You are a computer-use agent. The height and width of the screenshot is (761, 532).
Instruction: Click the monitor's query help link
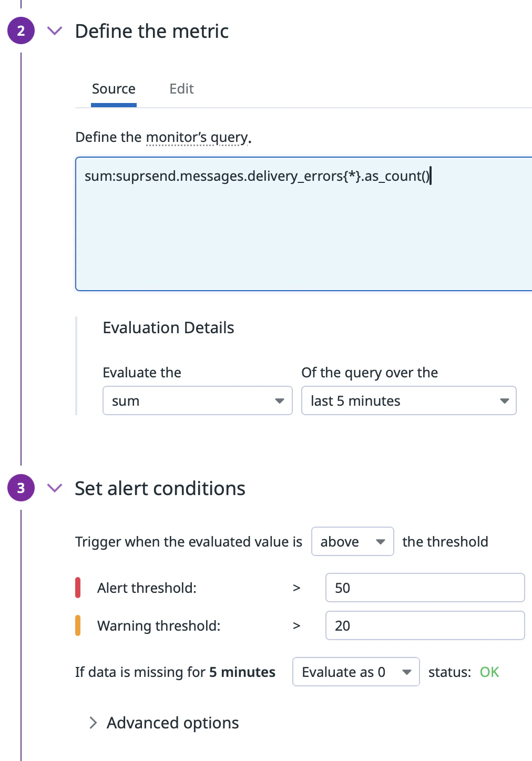pyautogui.click(x=197, y=137)
